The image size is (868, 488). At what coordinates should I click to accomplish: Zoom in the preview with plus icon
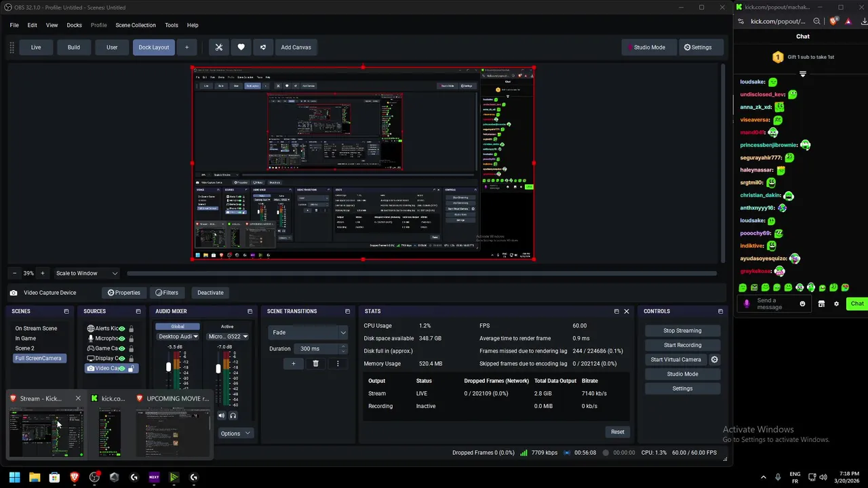pyautogui.click(x=42, y=273)
